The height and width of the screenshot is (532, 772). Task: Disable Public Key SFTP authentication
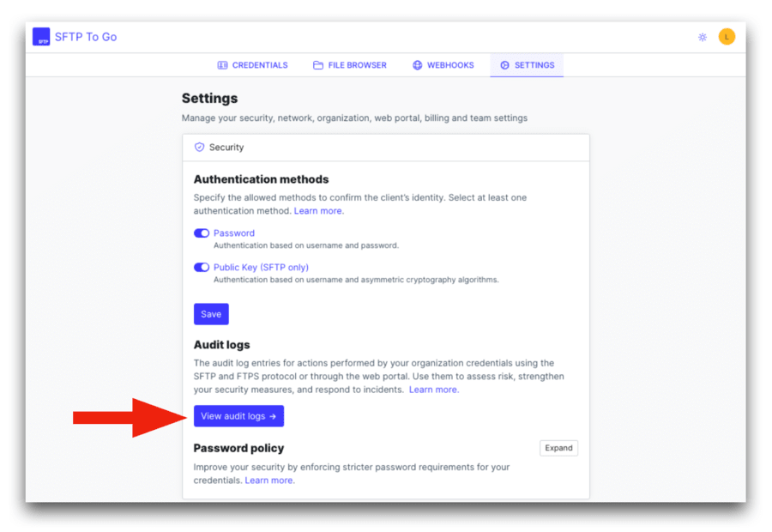coord(202,267)
